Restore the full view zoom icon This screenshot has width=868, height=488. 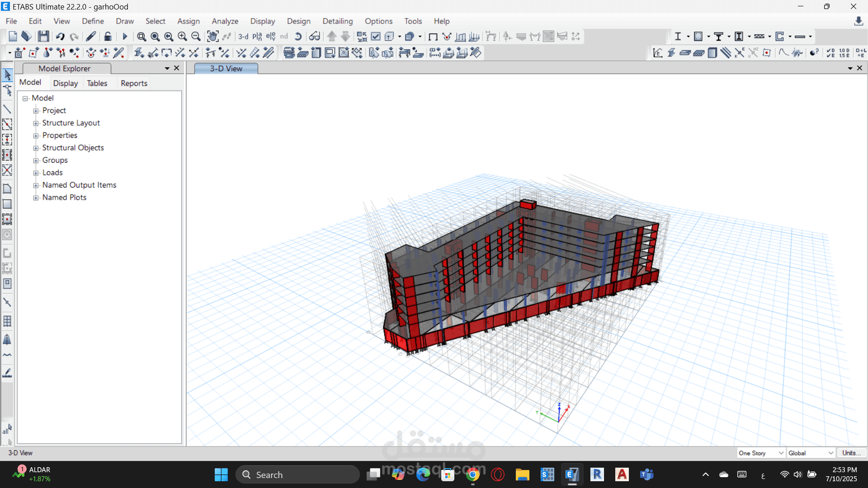155,37
